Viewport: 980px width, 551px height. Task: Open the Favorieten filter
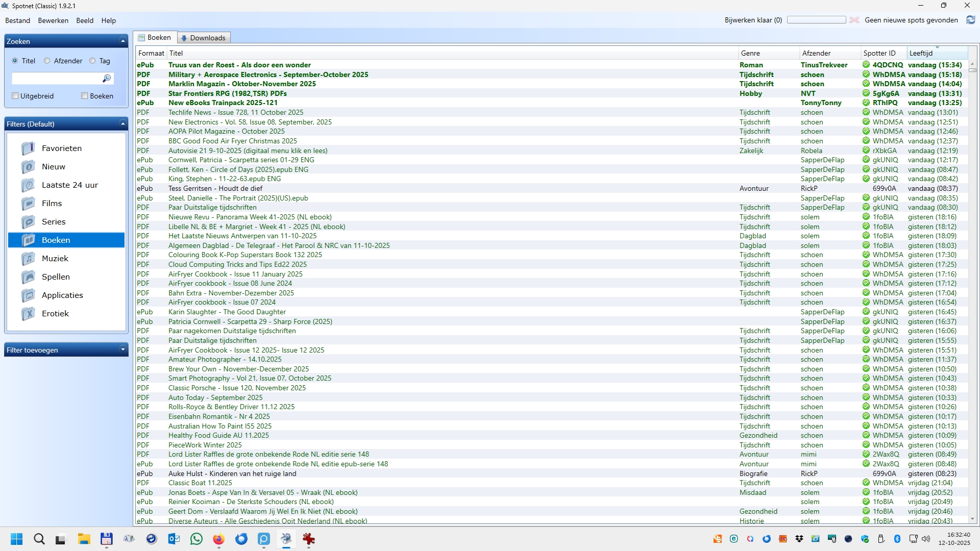pos(61,148)
